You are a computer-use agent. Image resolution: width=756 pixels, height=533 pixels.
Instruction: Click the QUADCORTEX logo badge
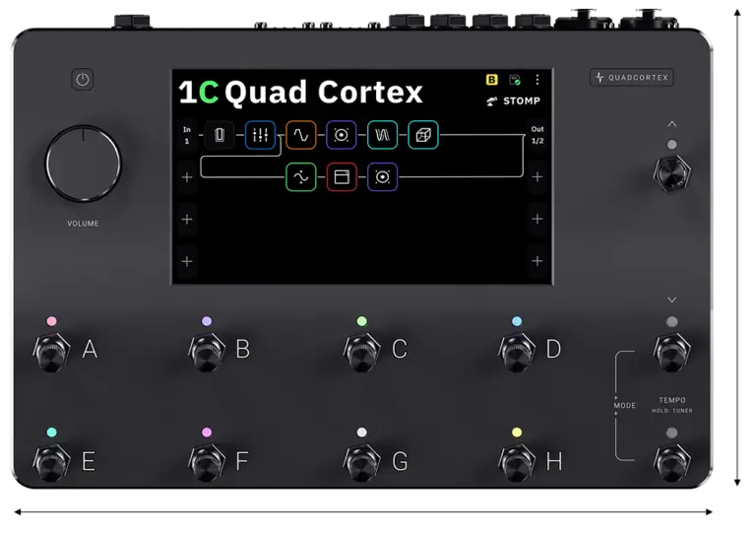click(632, 77)
